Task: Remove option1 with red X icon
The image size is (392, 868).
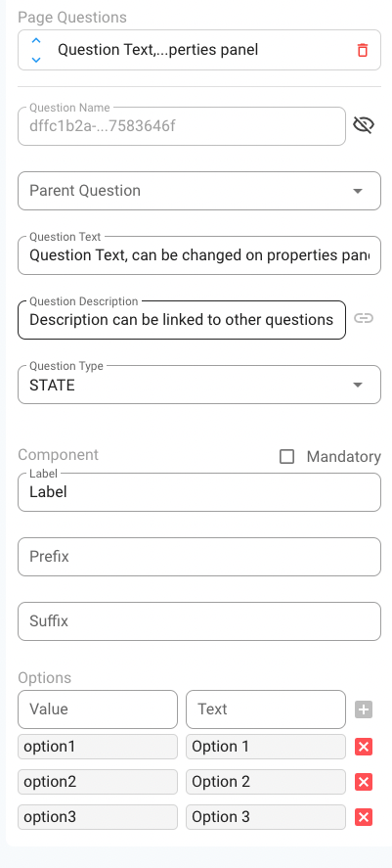Action: click(x=364, y=747)
